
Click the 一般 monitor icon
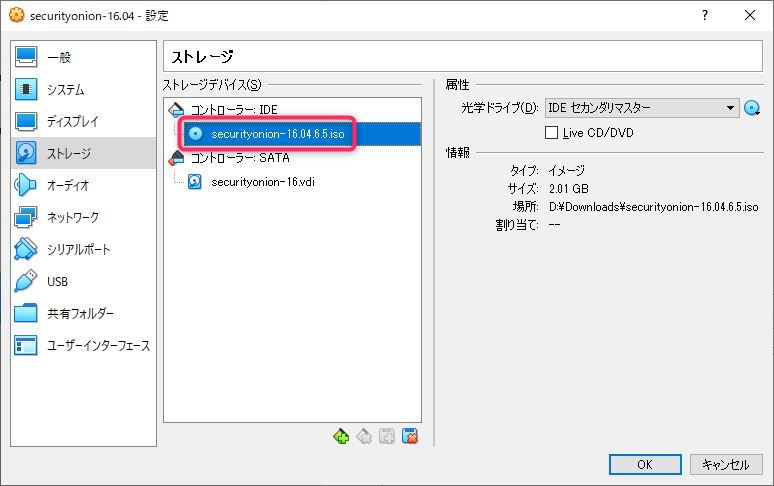coord(26,57)
